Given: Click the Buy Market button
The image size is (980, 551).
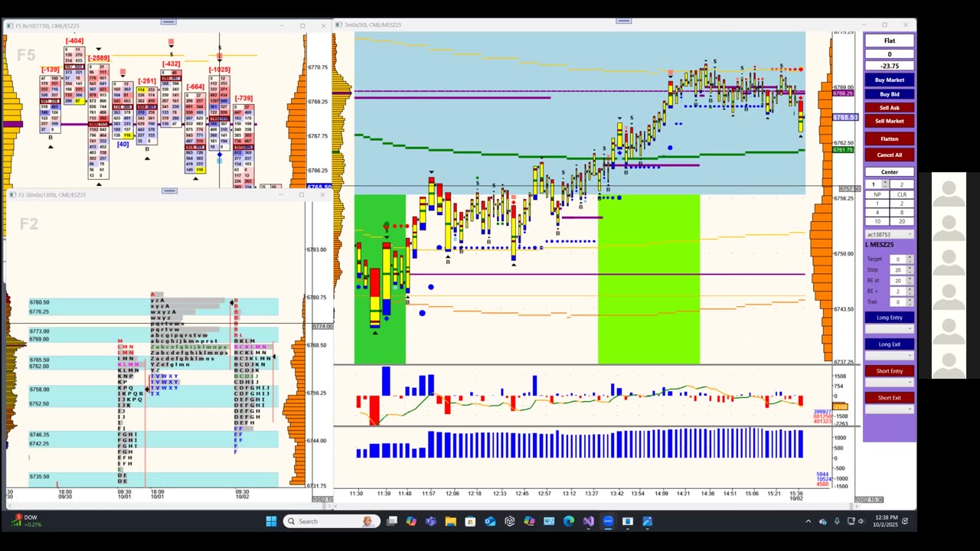Looking at the screenshot, I should click(889, 80).
